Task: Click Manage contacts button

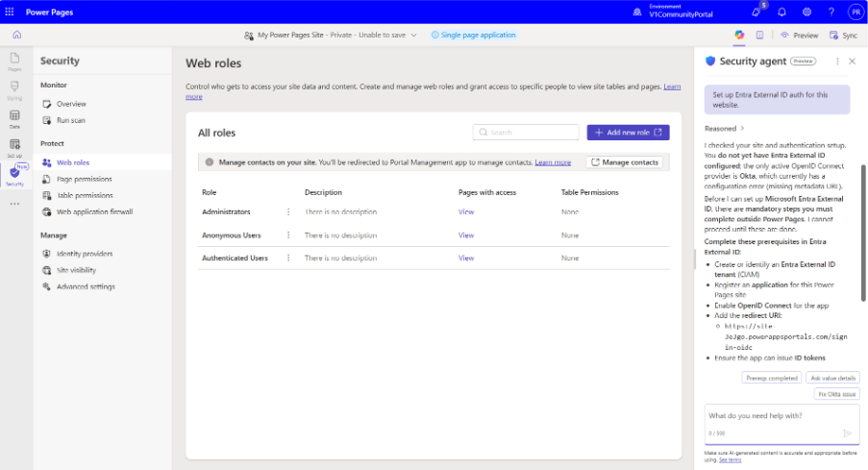Action: (625, 162)
